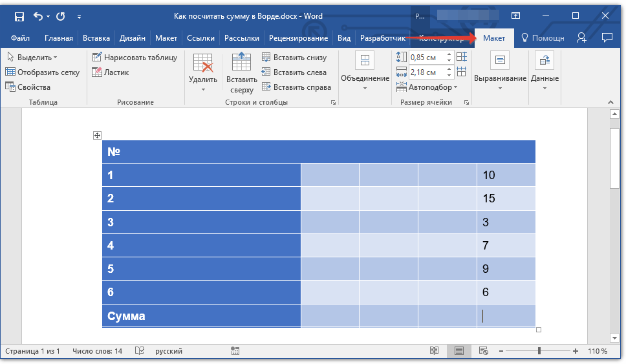Click the zoom slider handle in status bar
The image size is (626, 364).
click(539, 351)
